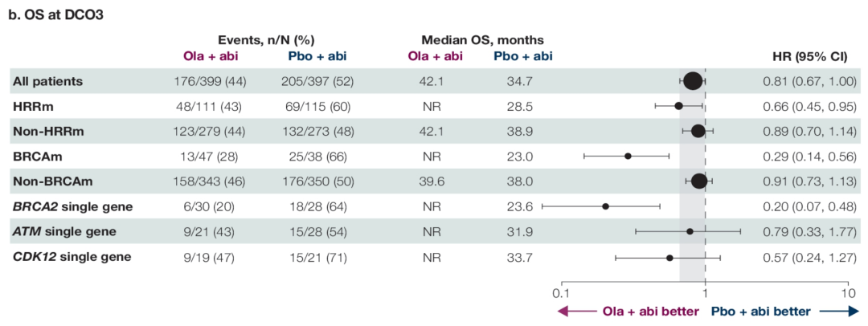Click the BRCAm data point on the forest plot
This screenshot has width=868, height=326.
click(628, 156)
